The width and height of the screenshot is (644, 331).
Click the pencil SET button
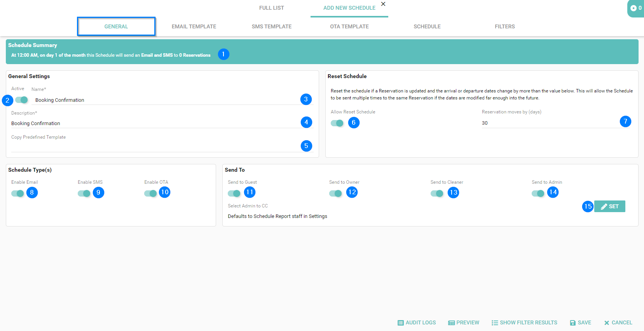point(609,206)
